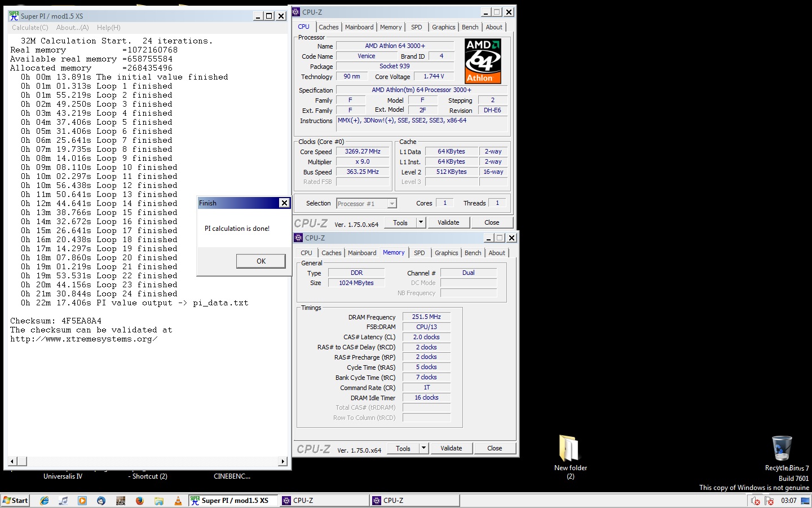Launch Windows Media Player from the taskbar
The height and width of the screenshot is (508, 812).
pos(82,500)
